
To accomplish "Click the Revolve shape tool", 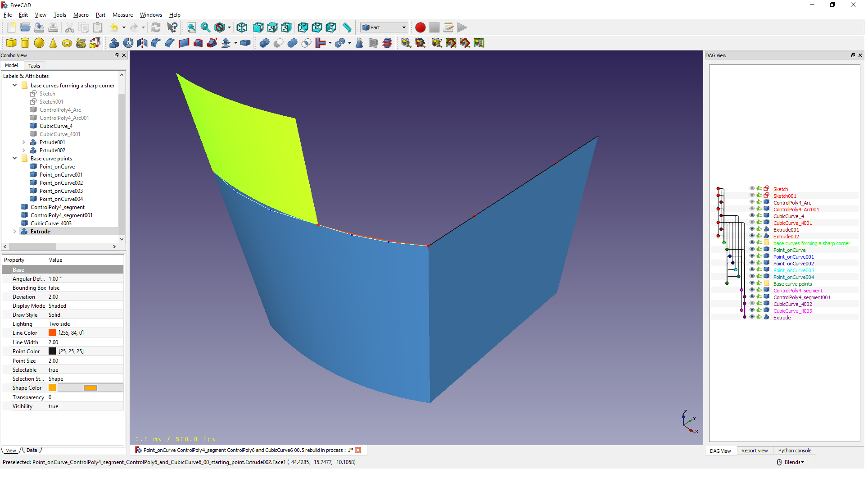I will (128, 43).
